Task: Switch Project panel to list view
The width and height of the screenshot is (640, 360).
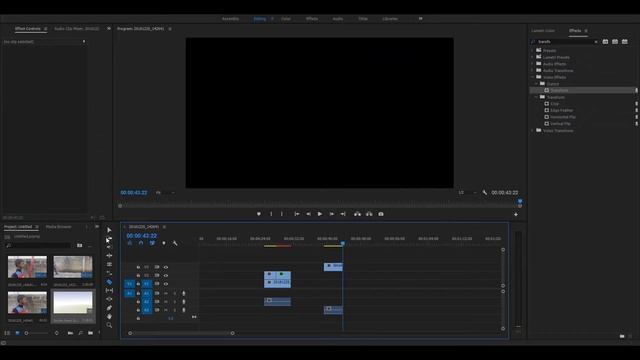Action: (7, 333)
